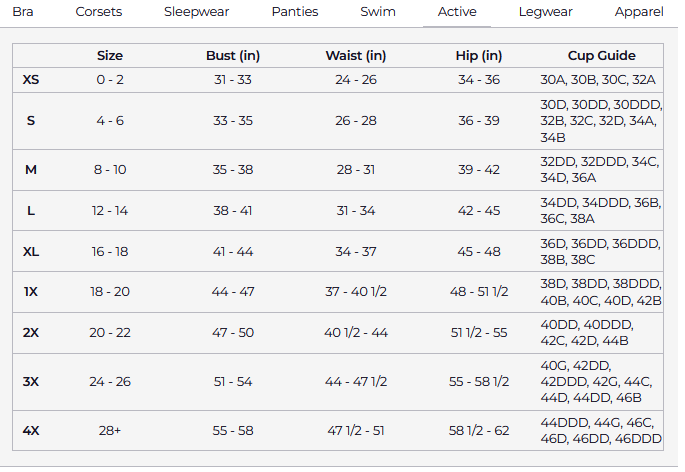Screen dimensions: 685x472
Task: Click the Hip (in) column header
Action: coord(479,56)
